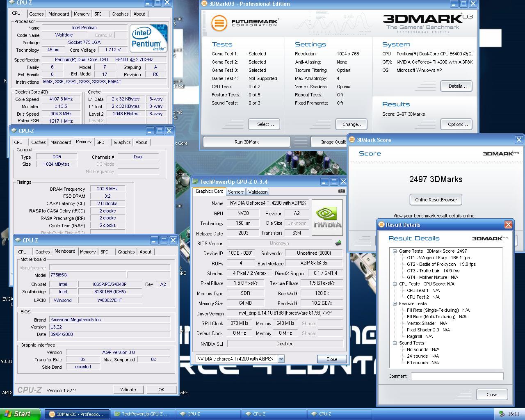Switch to Validation tab in GPU-Z
Screen dimensions: 525x420
coord(258,192)
